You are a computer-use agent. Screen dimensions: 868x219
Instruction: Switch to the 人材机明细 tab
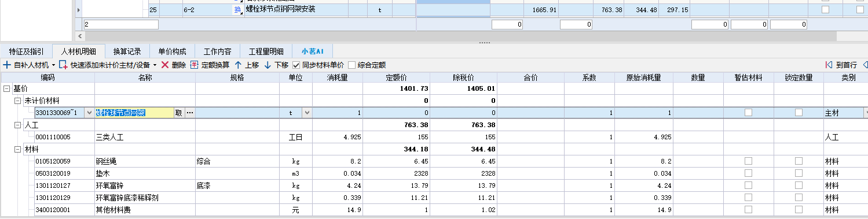(x=79, y=51)
